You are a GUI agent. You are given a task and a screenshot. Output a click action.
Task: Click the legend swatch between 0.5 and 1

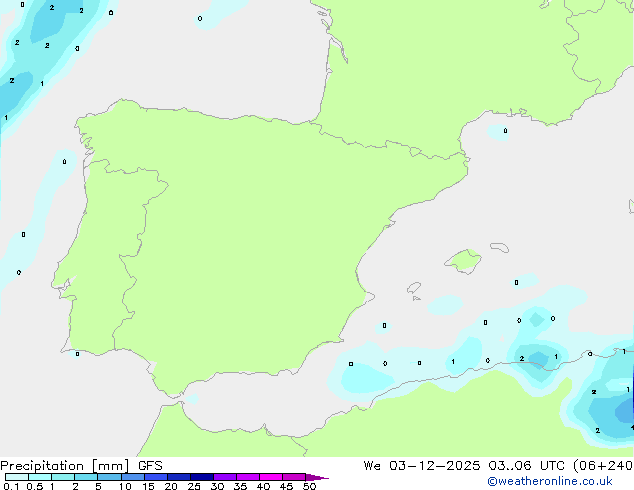point(40,477)
